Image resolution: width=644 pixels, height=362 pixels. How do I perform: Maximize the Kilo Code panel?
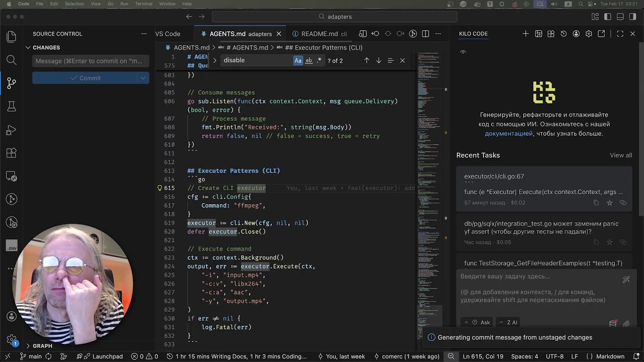tap(620, 34)
